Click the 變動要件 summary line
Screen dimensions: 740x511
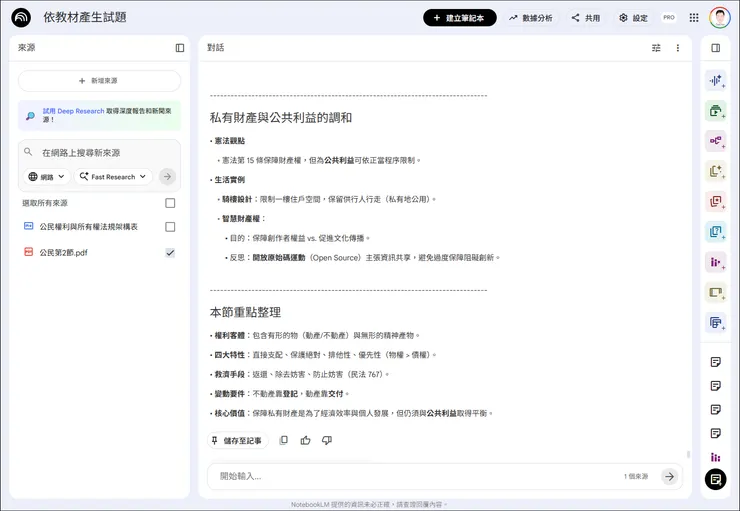pos(281,394)
